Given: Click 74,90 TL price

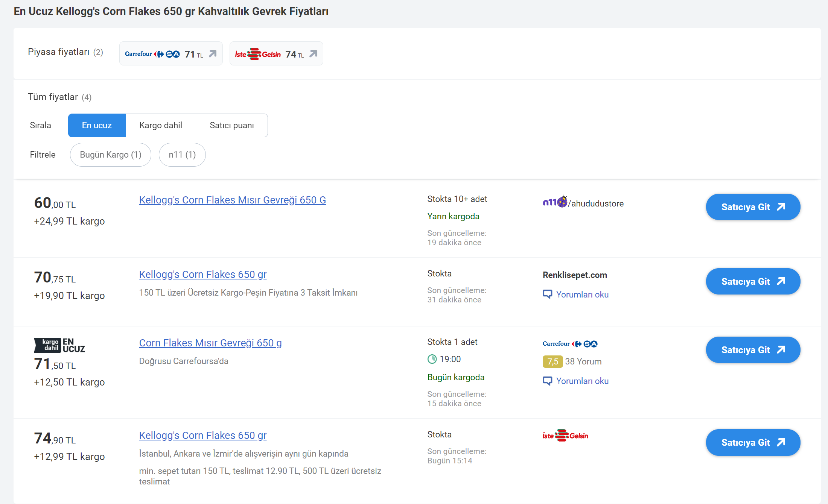Looking at the screenshot, I should tap(55, 439).
